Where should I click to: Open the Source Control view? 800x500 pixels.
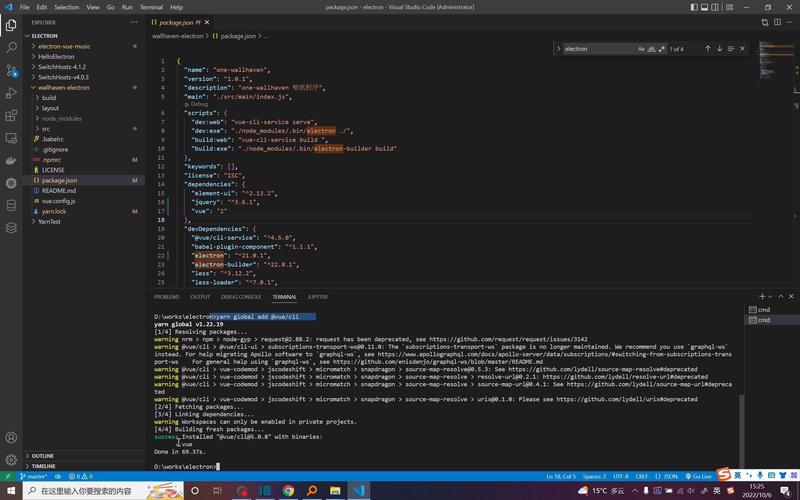(x=11, y=70)
